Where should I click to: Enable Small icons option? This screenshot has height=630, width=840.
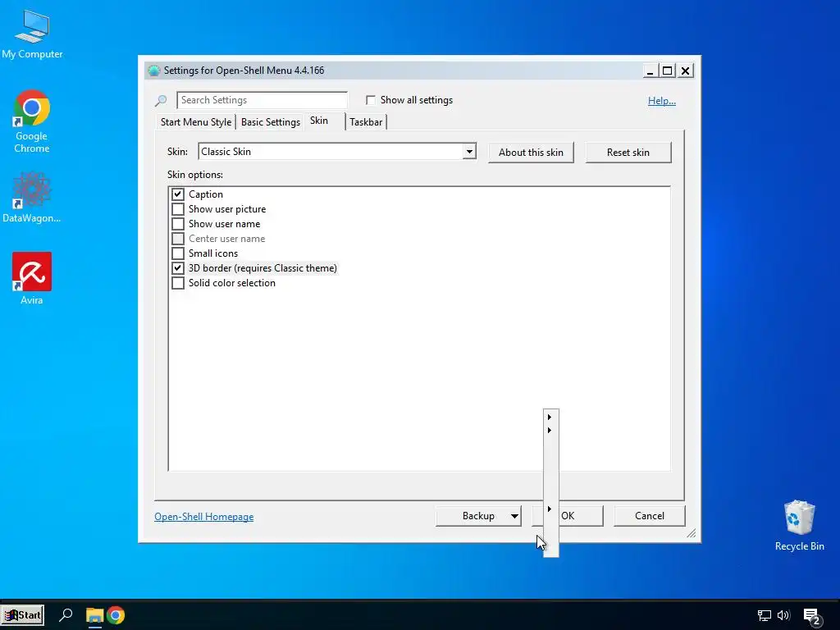point(178,253)
